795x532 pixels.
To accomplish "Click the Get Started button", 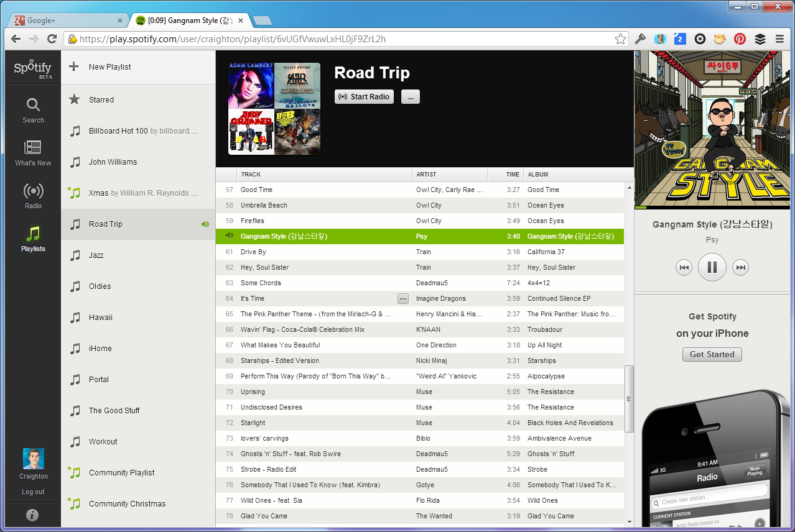I will (x=712, y=354).
